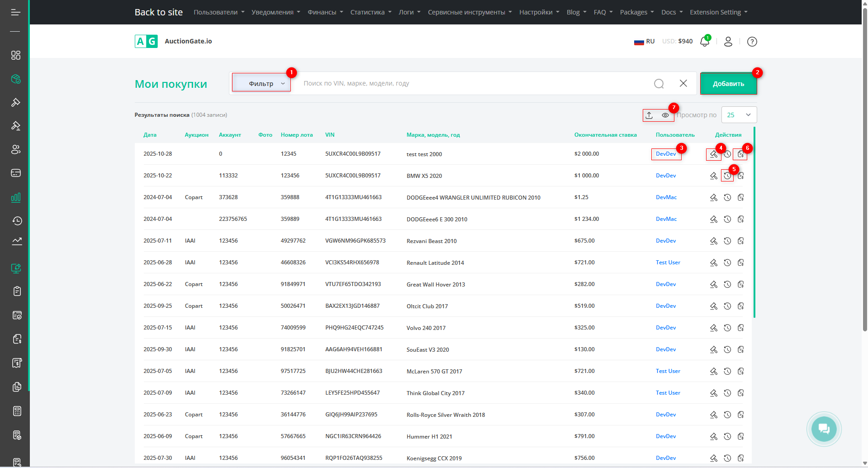Open the hamburger menu in the sidebar

point(15,12)
